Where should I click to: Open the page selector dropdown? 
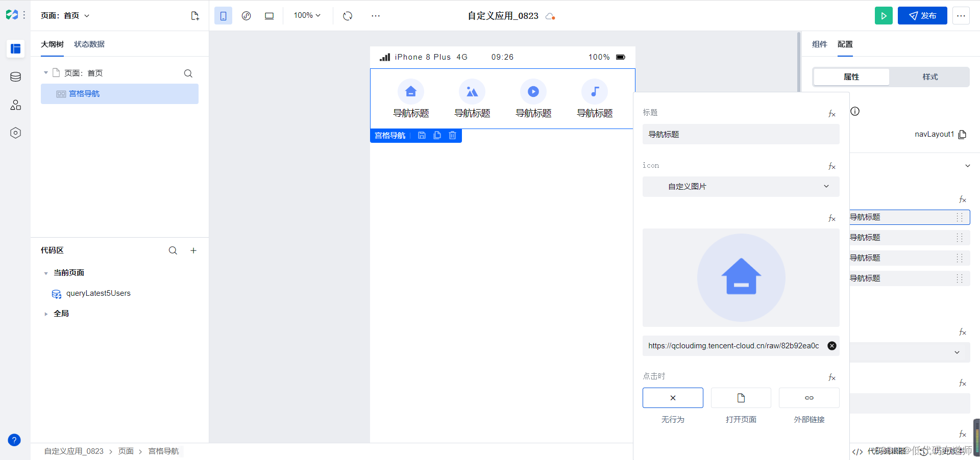[65, 16]
